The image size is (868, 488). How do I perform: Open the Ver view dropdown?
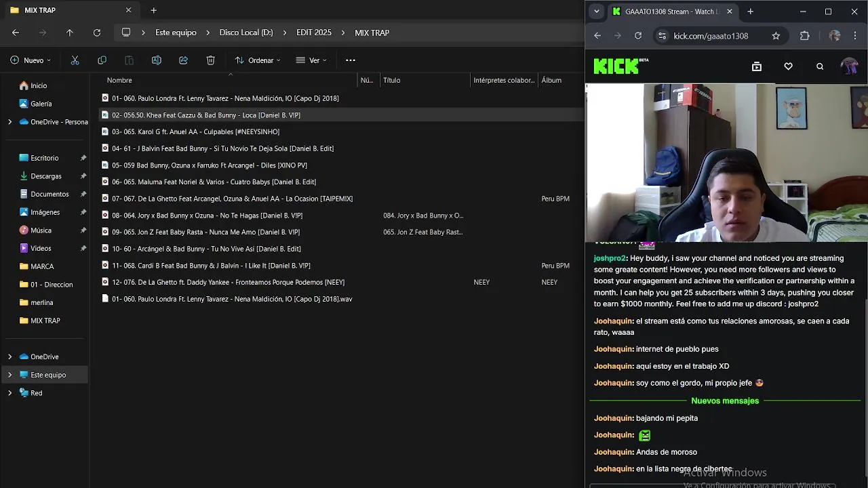point(312,60)
